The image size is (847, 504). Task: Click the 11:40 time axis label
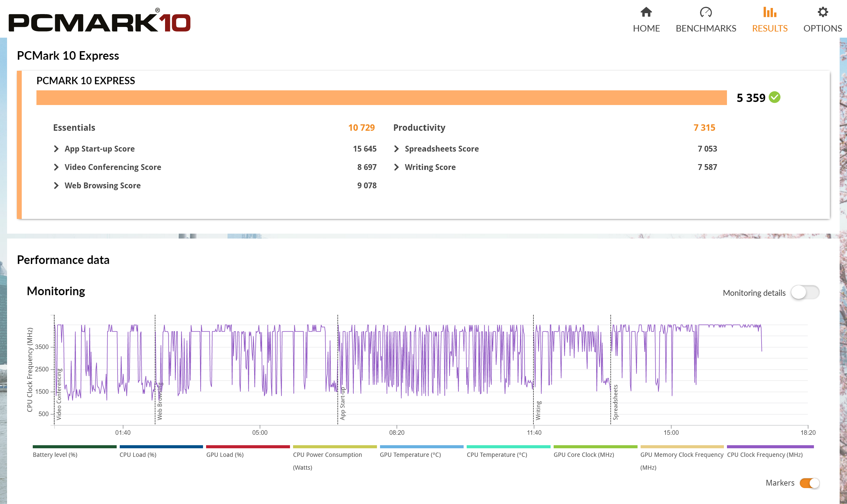point(534,433)
